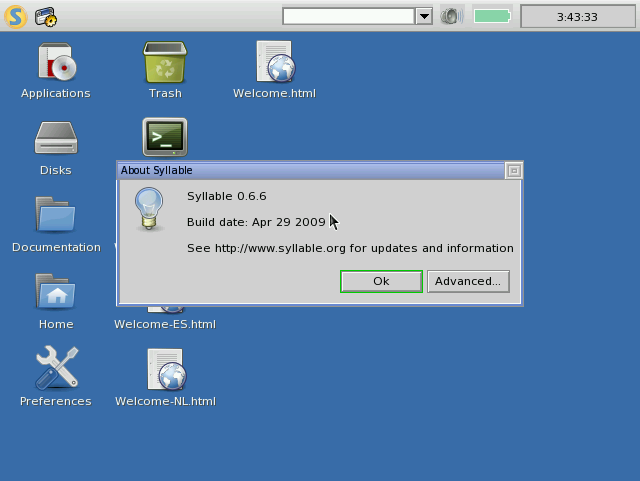The image size is (640, 481).
Task: Launch the Terminal icon on desktop
Action: tap(165, 138)
